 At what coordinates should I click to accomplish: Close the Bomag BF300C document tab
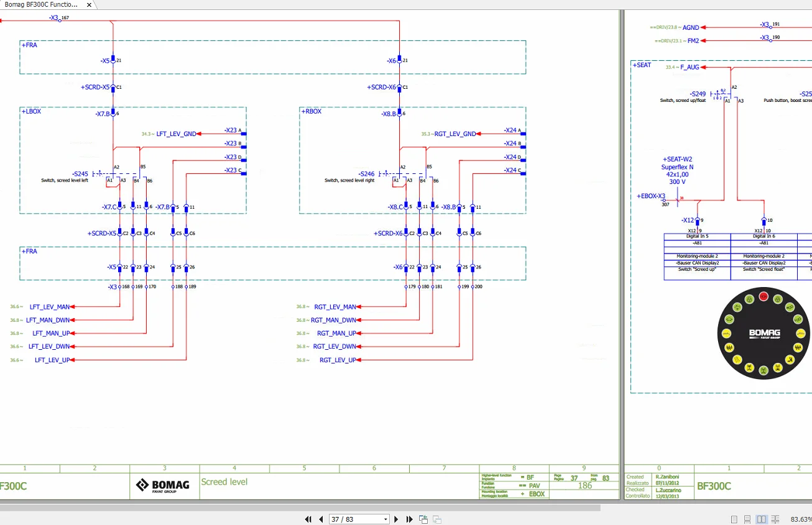(89, 5)
